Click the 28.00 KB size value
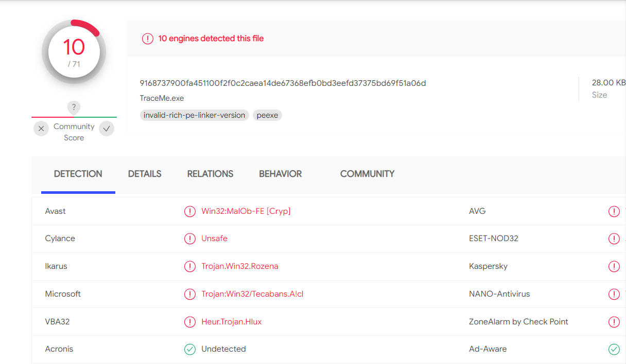Viewport: 626px width, 364px height. tap(608, 82)
